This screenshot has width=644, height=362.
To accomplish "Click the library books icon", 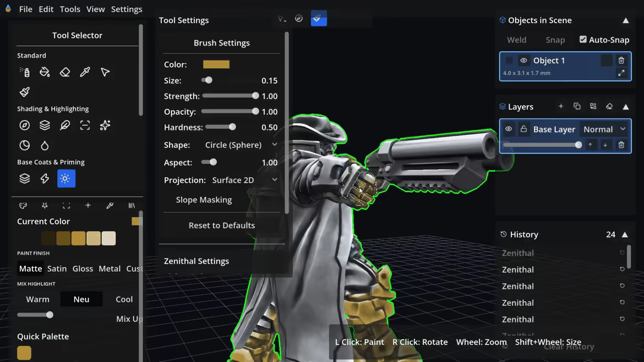I will (x=132, y=205).
